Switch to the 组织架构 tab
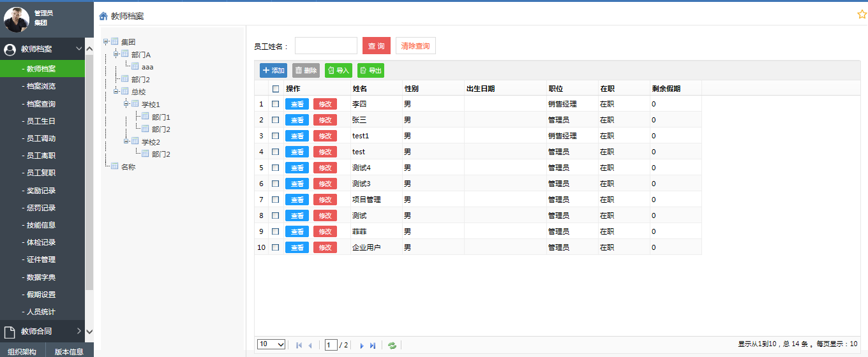Image resolution: width=868 pixels, height=357 pixels. tap(22, 351)
